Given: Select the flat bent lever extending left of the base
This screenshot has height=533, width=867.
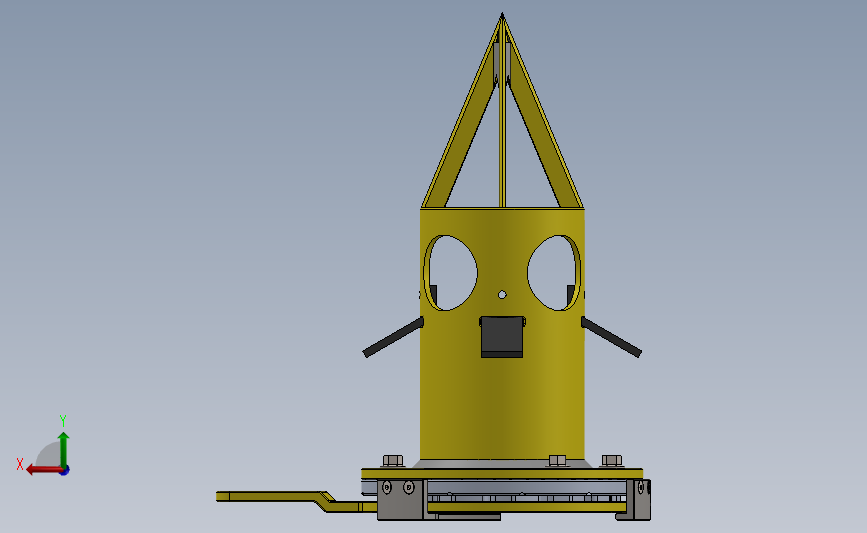Looking at the screenshot, I should (296, 500).
